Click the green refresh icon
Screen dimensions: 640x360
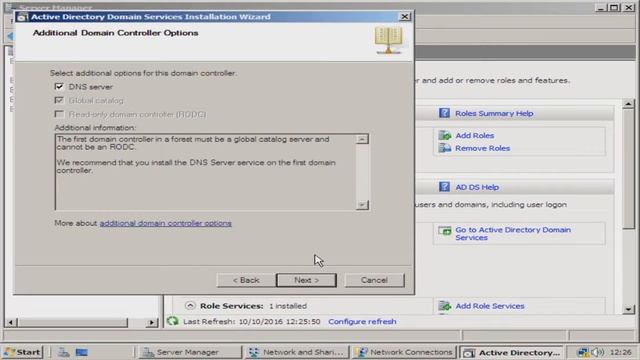[173, 321]
